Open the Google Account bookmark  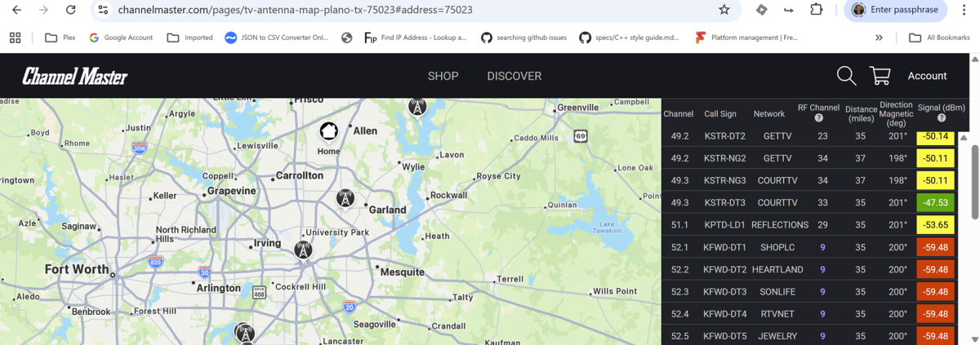coord(121,38)
